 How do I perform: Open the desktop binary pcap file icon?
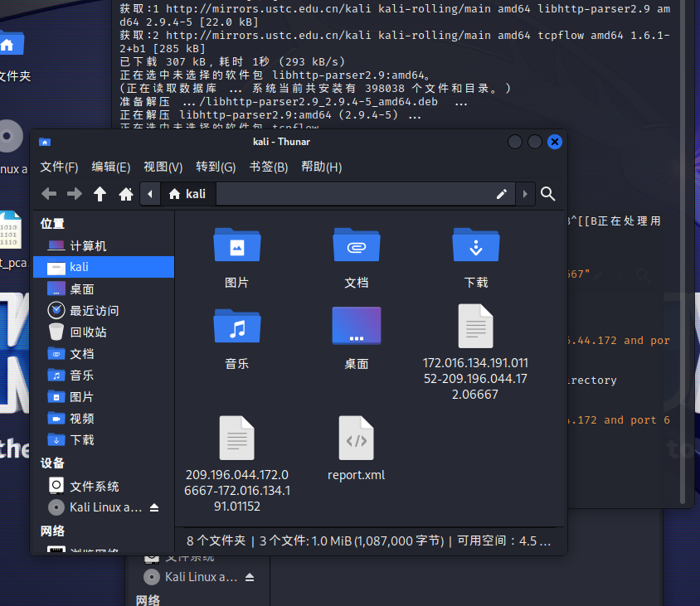pyautogui.click(x=11, y=230)
